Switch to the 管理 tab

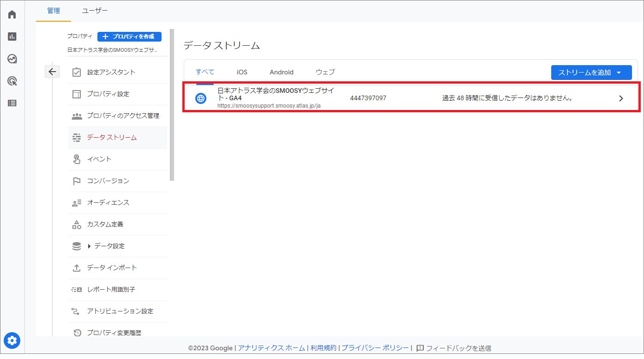(x=54, y=11)
